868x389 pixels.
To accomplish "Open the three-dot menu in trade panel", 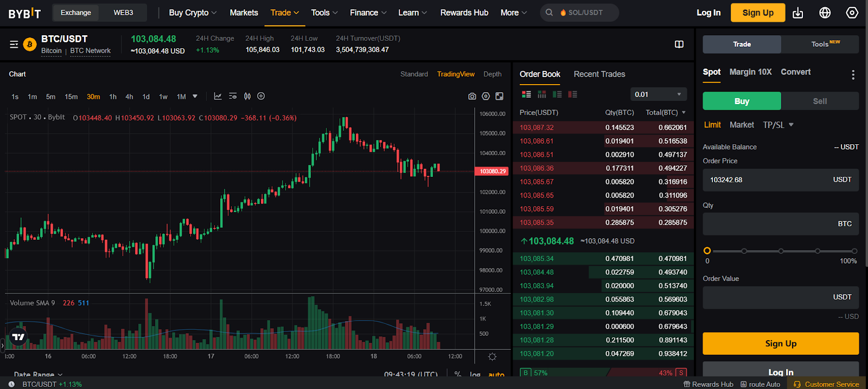I will tap(853, 75).
